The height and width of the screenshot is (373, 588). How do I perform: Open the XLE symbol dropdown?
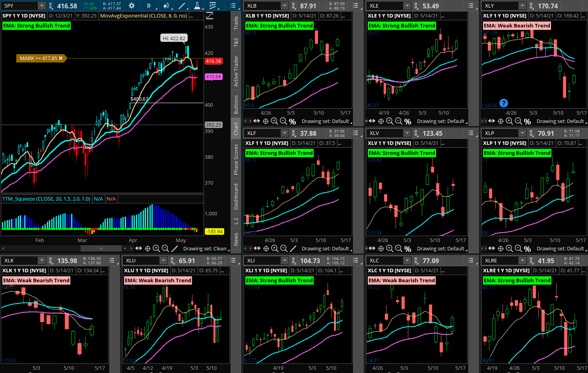click(x=407, y=6)
